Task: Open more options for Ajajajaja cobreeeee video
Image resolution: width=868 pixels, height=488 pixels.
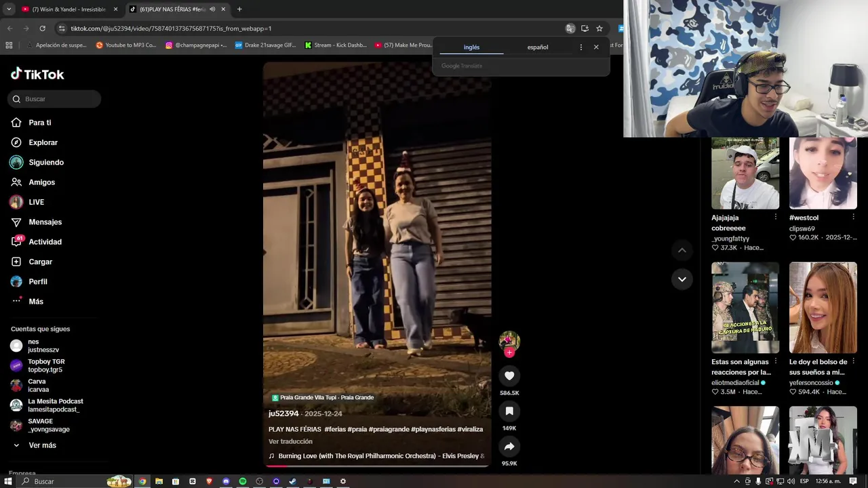Action: click(776, 217)
